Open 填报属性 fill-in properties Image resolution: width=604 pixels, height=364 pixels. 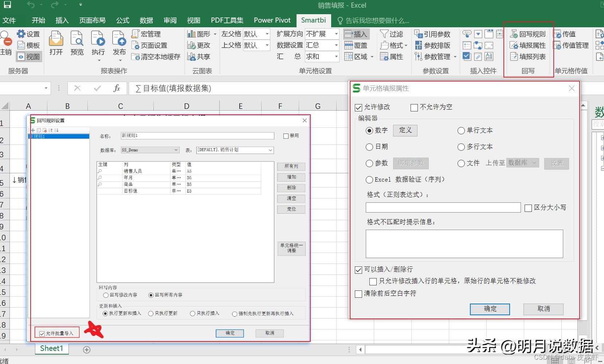click(528, 45)
